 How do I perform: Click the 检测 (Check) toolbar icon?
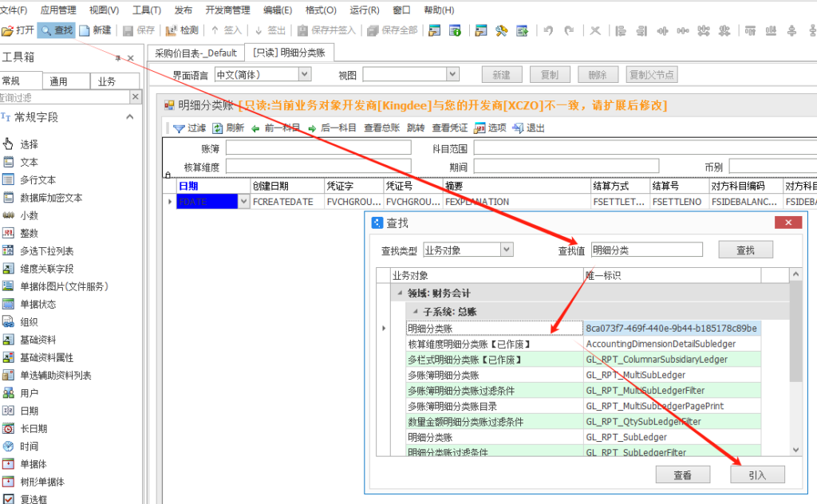pos(172,30)
